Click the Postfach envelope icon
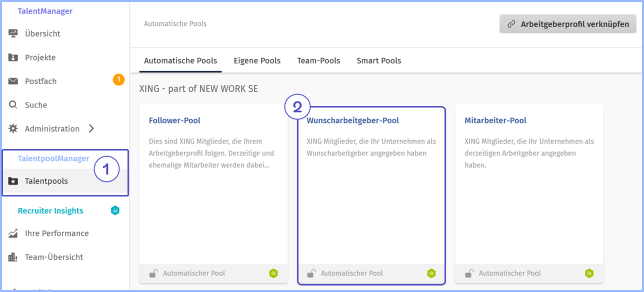644x292 pixels. [x=13, y=81]
